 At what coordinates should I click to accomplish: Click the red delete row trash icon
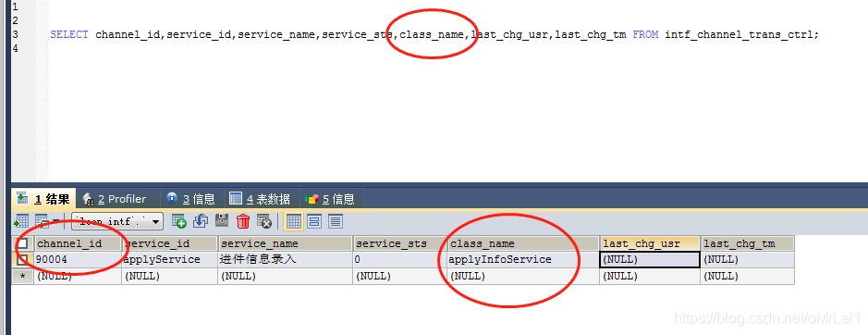(x=243, y=222)
